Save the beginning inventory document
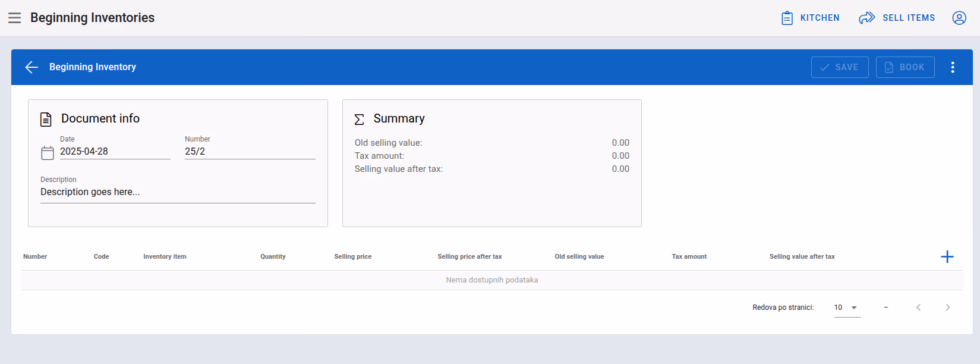 click(x=840, y=67)
